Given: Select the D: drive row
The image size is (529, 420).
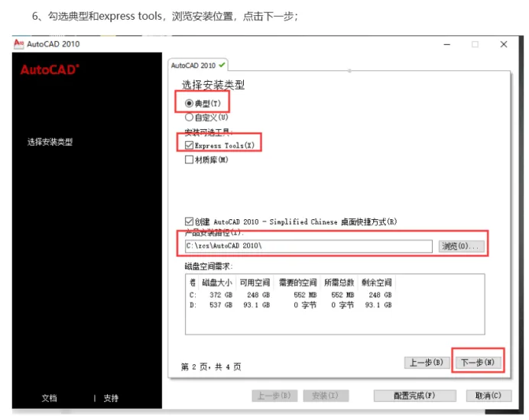Looking at the screenshot, I should (290, 305).
